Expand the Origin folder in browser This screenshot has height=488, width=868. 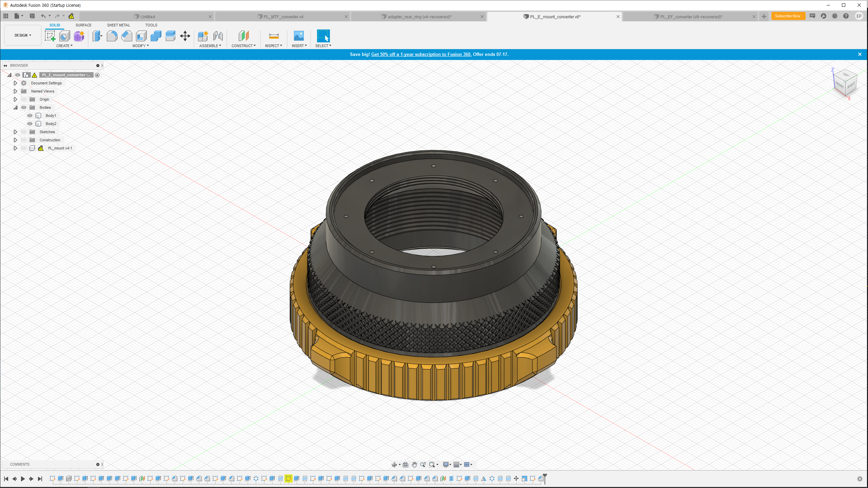[15, 99]
